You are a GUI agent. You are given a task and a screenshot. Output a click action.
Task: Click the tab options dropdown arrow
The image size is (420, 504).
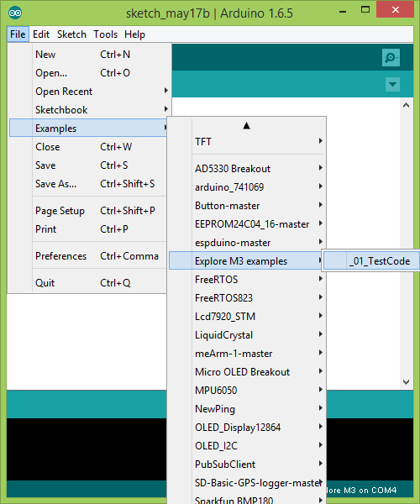[x=392, y=84]
